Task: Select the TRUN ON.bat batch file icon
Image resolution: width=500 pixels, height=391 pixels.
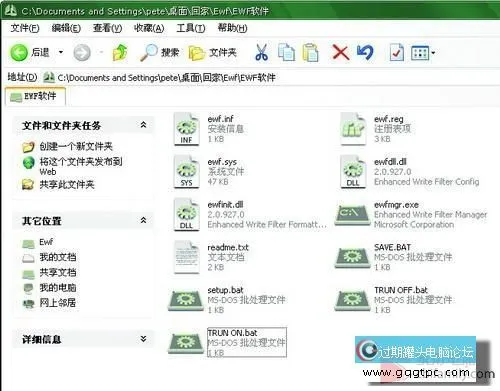Action: pos(186,343)
